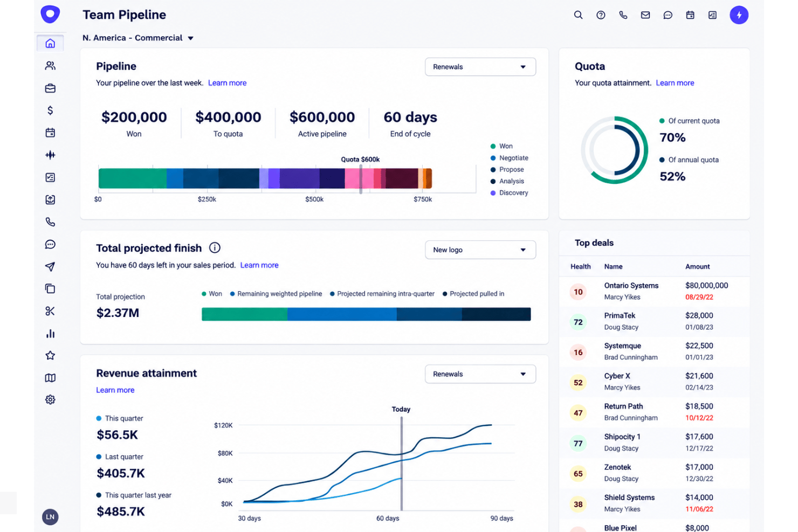Screen dimensions: 798x532
Task: Open the upload box sidebar icon
Action: click(x=50, y=199)
